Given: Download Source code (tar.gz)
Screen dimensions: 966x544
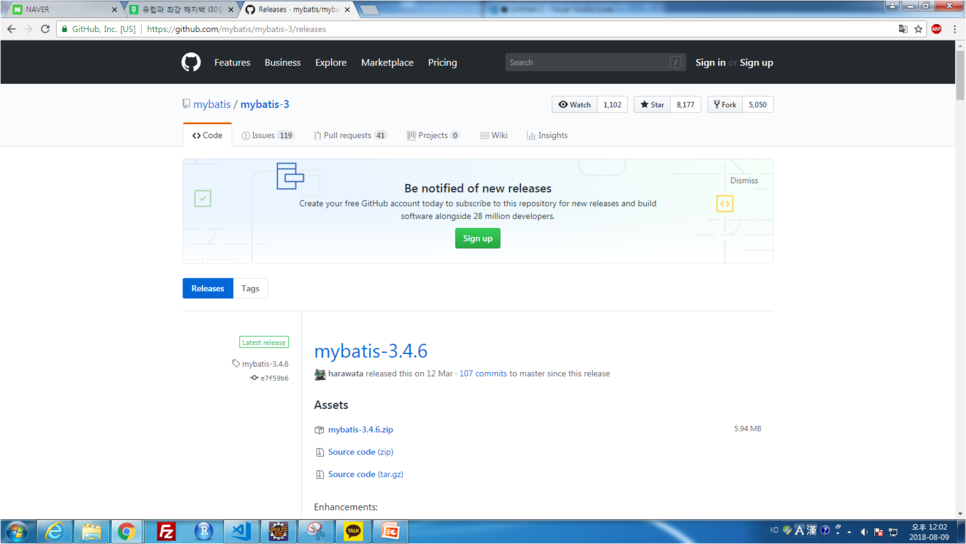Looking at the screenshot, I should (365, 474).
